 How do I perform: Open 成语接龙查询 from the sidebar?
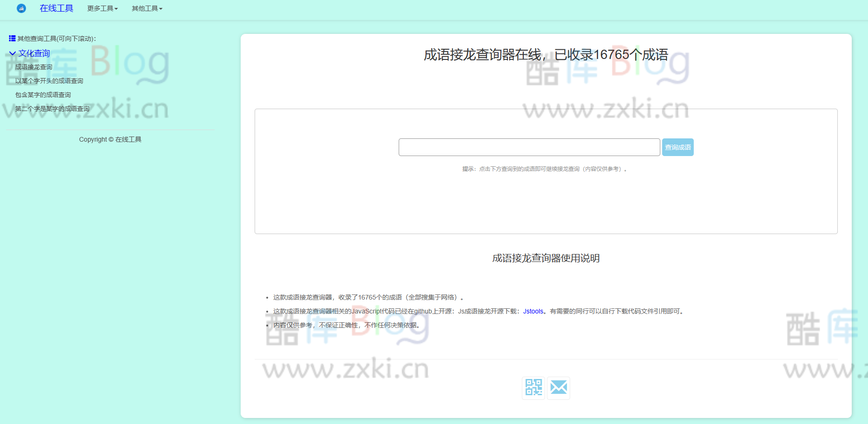(x=33, y=67)
